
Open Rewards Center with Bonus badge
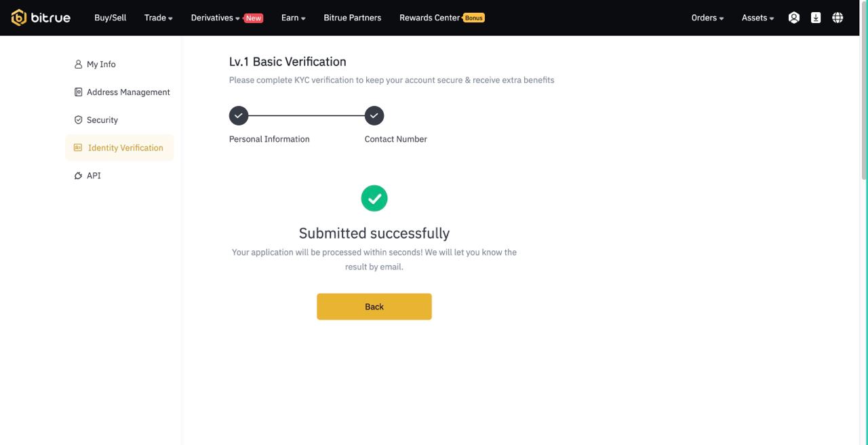tap(441, 18)
